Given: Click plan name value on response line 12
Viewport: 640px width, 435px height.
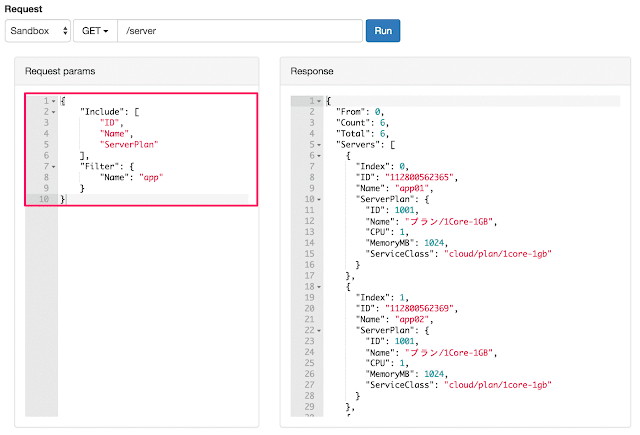Looking at the screenshot, I should (449, 222).
